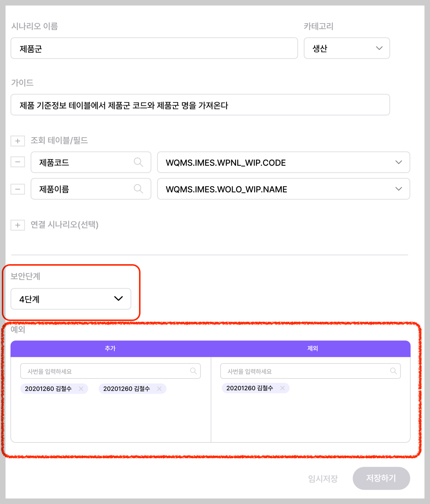This screenshot has height=504, width=430.
Task: Remove the second 20201260 김철수 chip under 추가
Action: click(x=159, y=389)
